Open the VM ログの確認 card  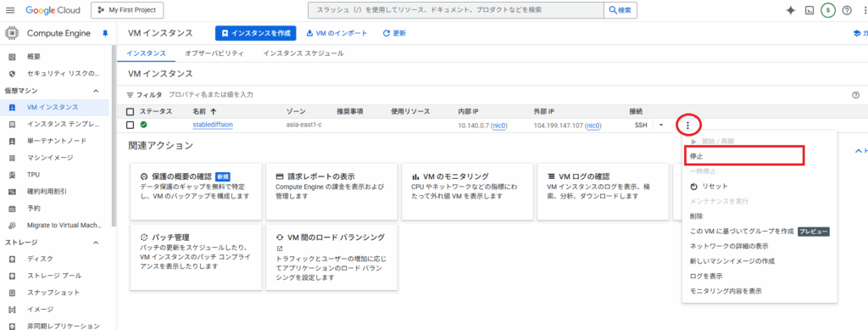point(604,192)
